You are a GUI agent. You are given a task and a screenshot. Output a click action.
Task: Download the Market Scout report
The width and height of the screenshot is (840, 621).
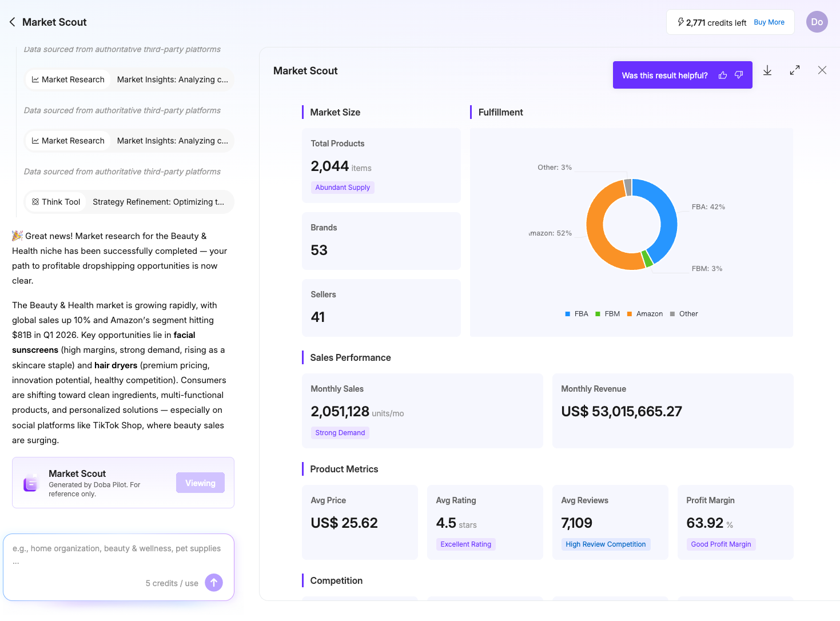point(767,70)
